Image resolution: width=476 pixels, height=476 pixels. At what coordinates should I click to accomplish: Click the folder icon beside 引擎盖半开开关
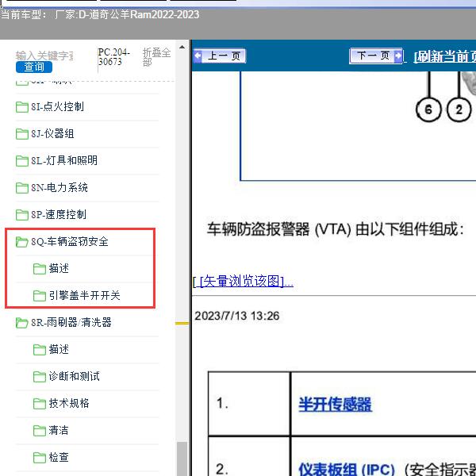(40, 295)
